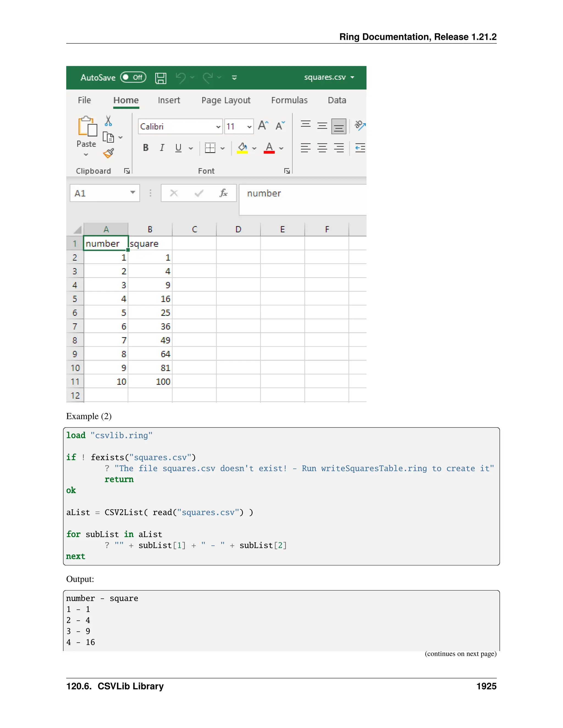
Task: Click the Orientation text angle icon
Action: point(360,126)
